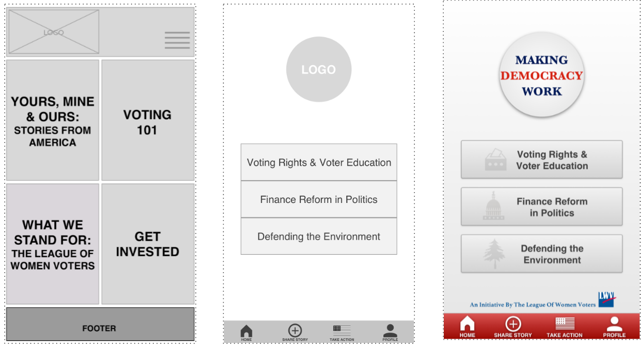Click the Making Democracy Work round logo
Image resolution: width=644 pixels, height=346 pixels.
541,75
